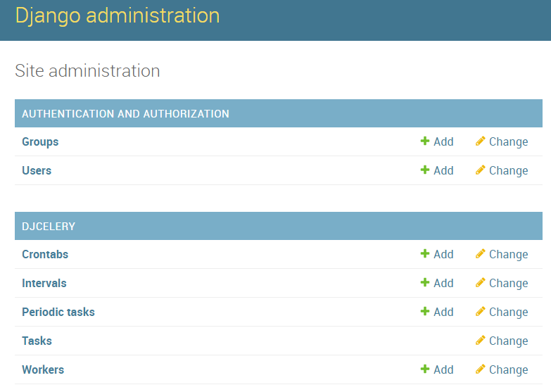Open the Users model list
This screenshot has height=392, width=551.
pyautogui.click(x=37, y=171)
